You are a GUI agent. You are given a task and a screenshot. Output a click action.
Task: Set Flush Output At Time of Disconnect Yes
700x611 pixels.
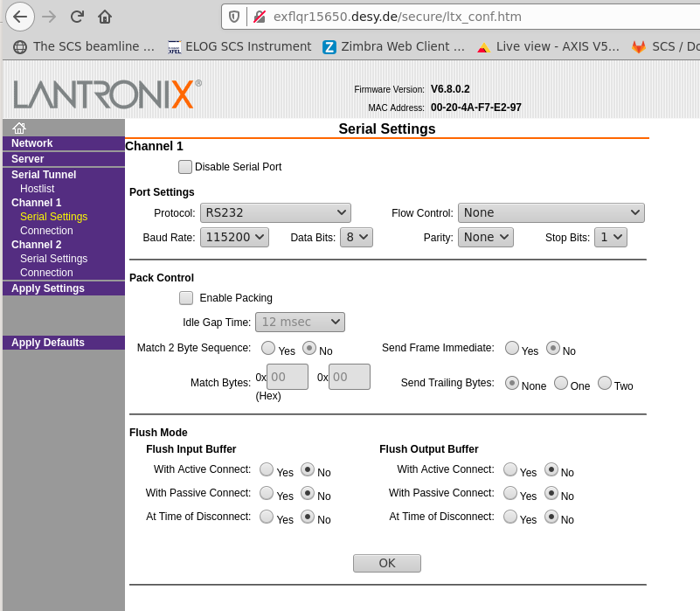coord(509,517)
